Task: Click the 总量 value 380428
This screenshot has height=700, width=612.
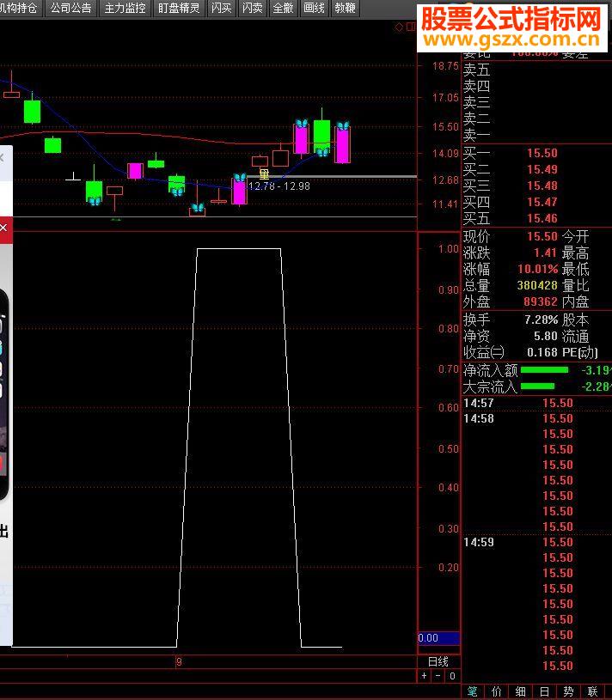Action: [x=538, y=285]
